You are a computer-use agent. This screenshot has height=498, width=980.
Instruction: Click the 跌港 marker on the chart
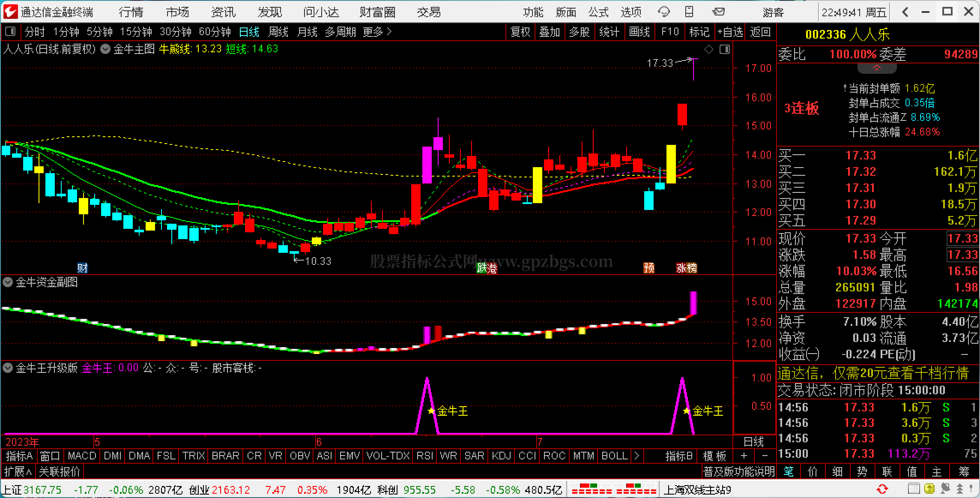point(487,268)
